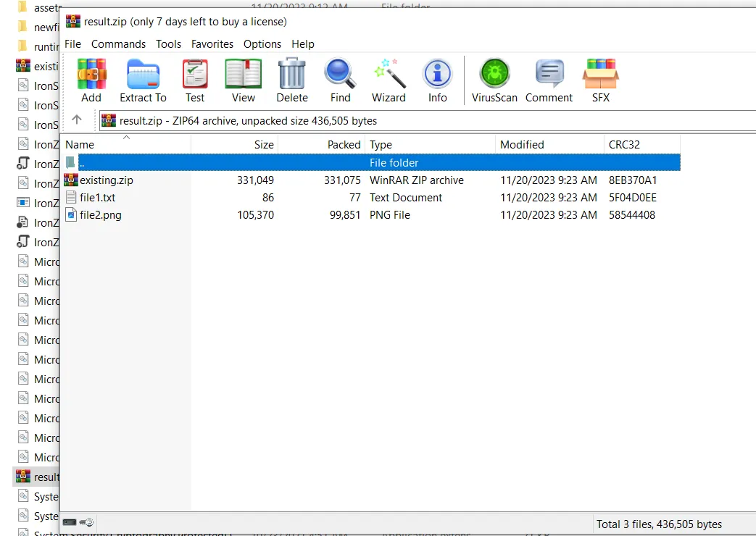Open the Find magnifier tool
756x536 pixels.
340,80
